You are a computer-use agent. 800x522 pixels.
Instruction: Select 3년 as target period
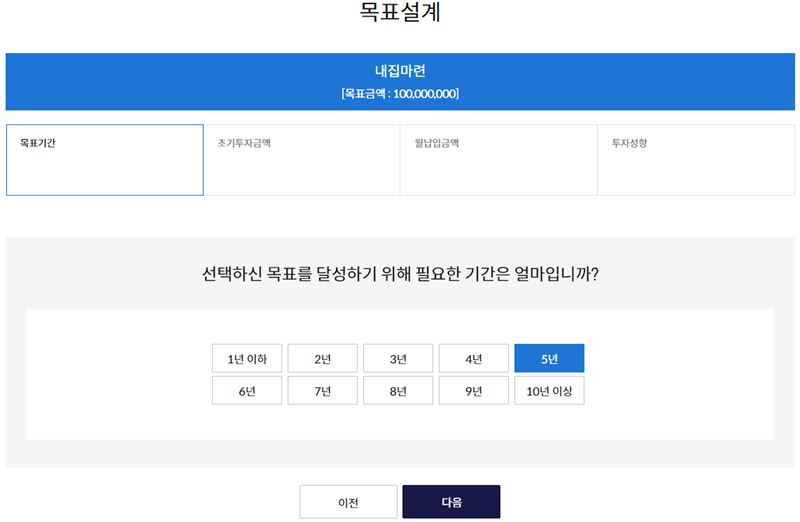[398, 358]
